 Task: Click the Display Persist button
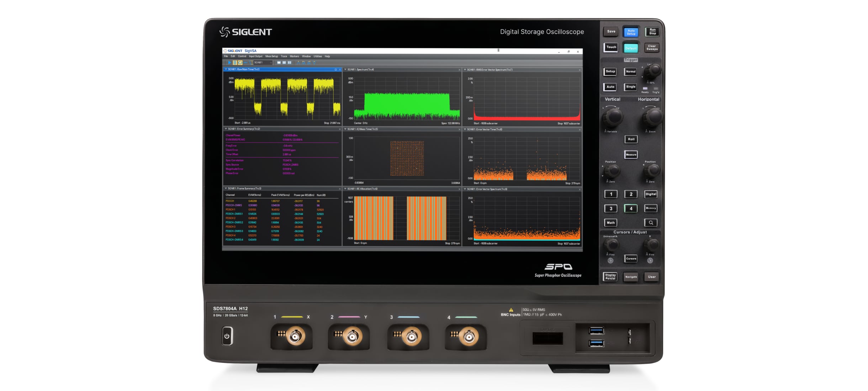tap(610, 277)
